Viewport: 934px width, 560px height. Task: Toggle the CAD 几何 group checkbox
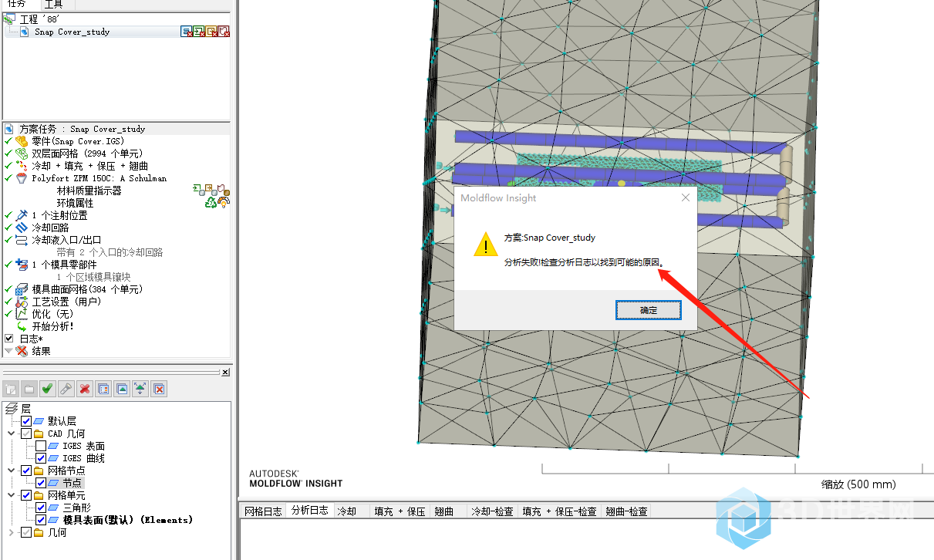tap(26, 433)
